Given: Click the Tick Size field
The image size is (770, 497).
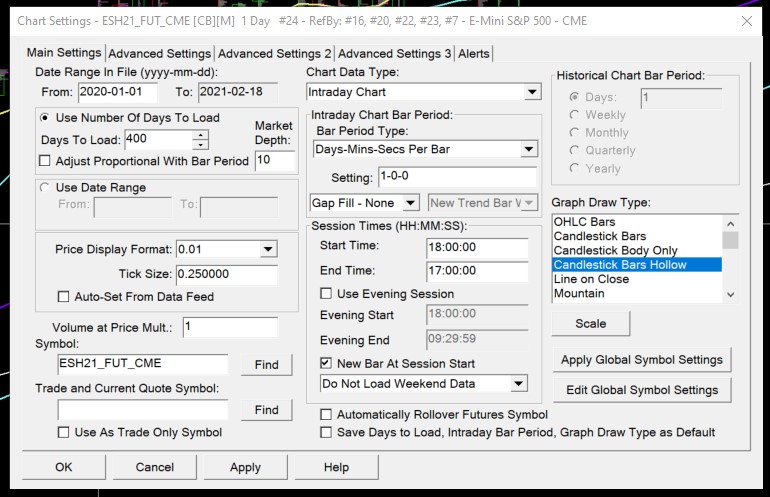Looking at the screenshot, I should 226,274.
